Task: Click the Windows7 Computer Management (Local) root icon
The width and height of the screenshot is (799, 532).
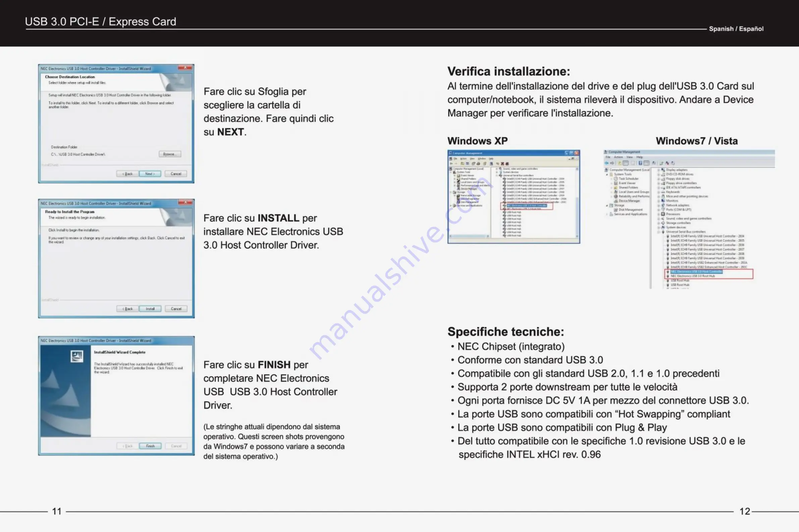Action: [x=606, y=170]
